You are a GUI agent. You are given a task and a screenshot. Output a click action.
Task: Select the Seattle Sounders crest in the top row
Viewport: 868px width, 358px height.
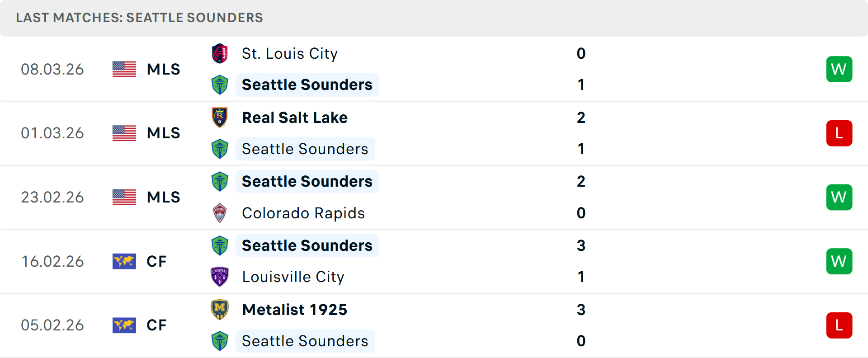[x=220, y=85]
